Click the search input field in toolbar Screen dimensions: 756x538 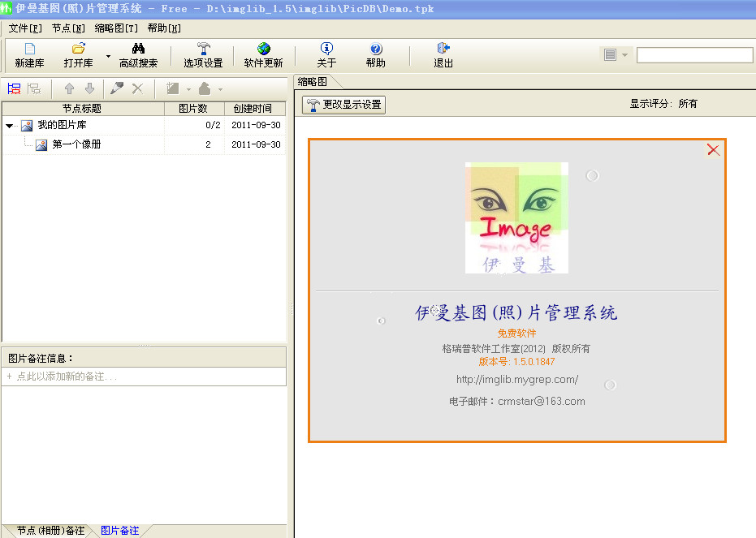[694, 55]
